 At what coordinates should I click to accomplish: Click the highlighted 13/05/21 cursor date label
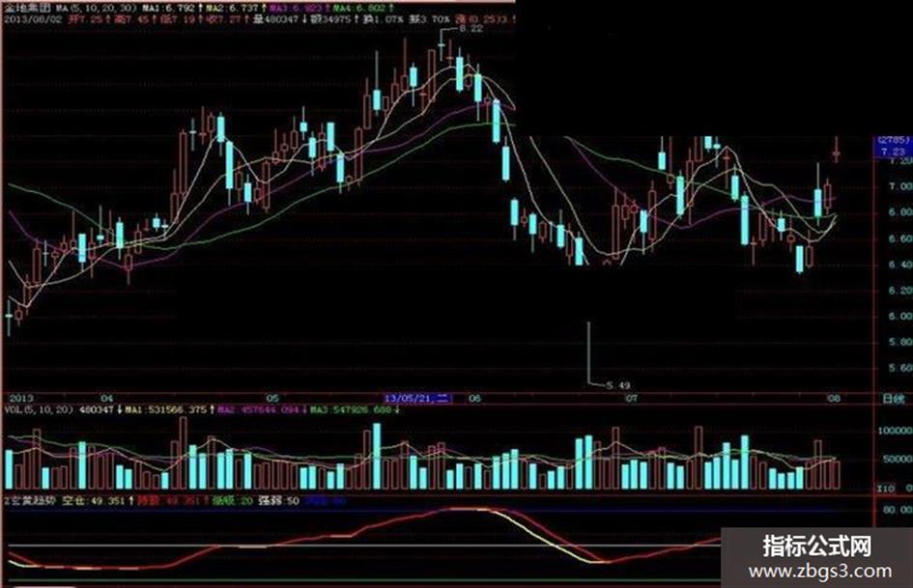pyautogui.click(x=417, y=398)
